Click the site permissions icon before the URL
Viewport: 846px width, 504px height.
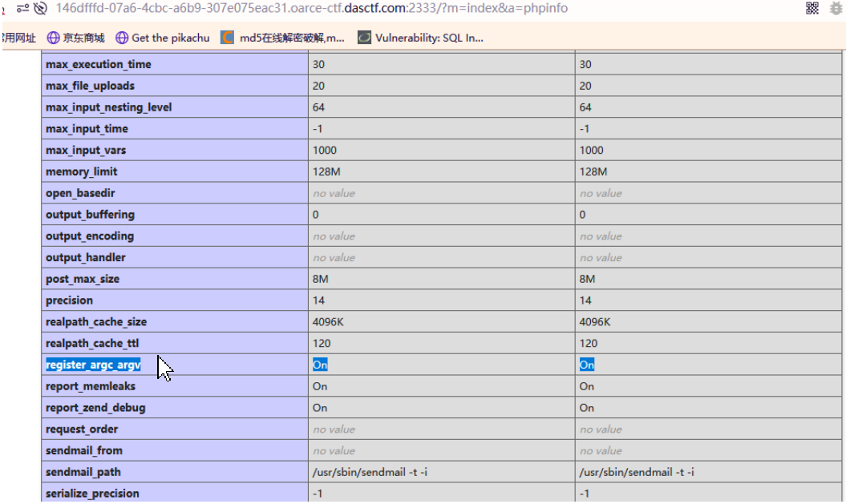[22, 8]
